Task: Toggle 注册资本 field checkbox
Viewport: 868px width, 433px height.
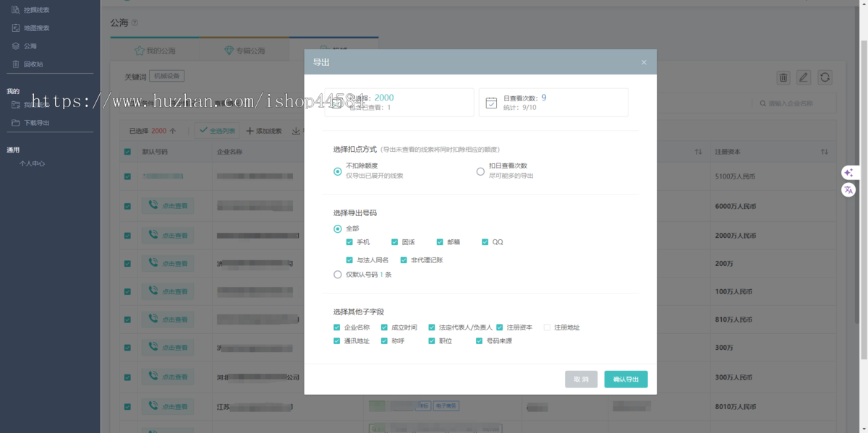Action: pyautogui.click(x=500, y=327)
